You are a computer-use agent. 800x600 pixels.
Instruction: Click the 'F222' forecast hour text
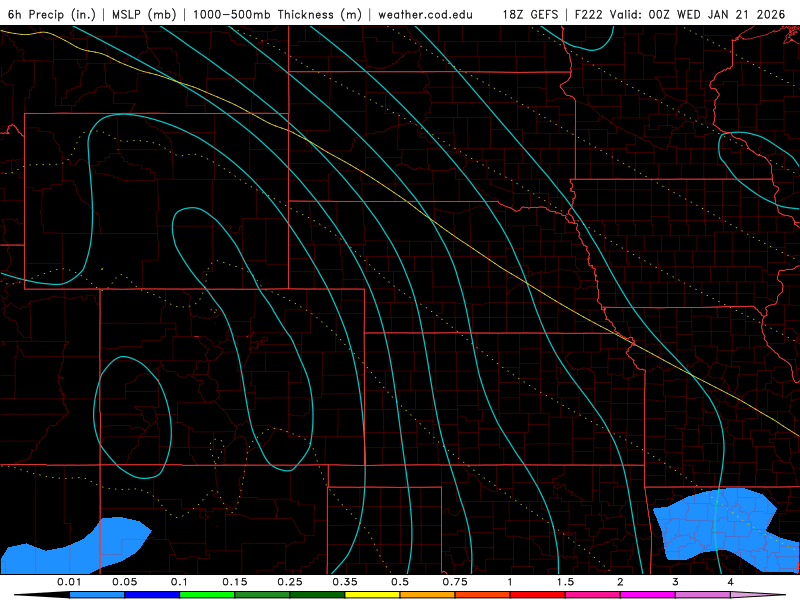[x=589, y=14]
